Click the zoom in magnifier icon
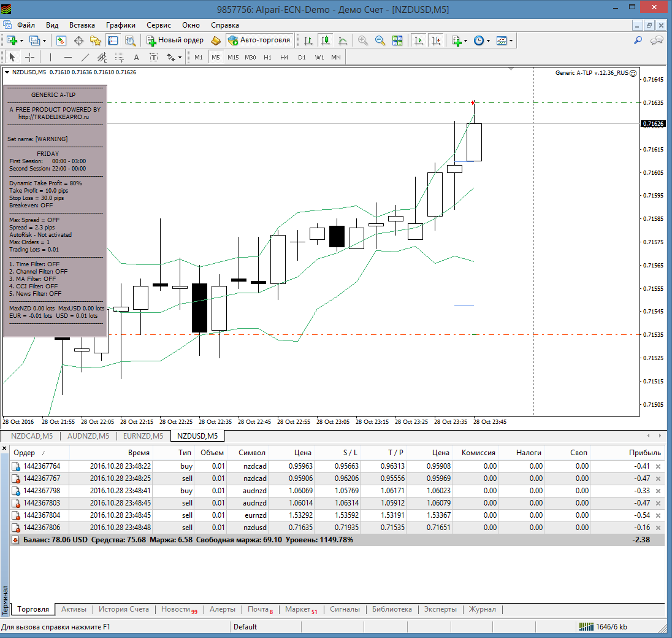672x638 pixels. (363, 40)
